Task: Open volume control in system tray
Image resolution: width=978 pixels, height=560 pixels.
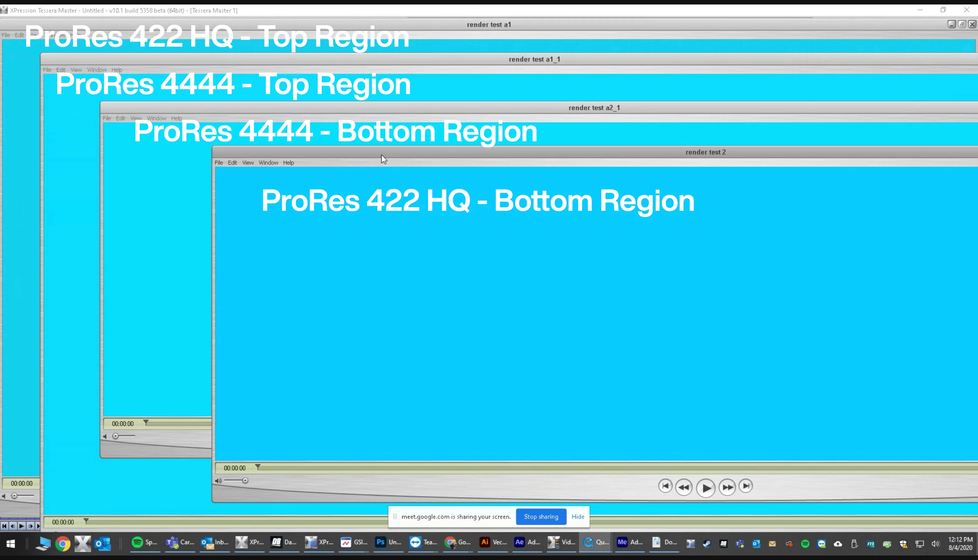Action: (x=936, y=544)
